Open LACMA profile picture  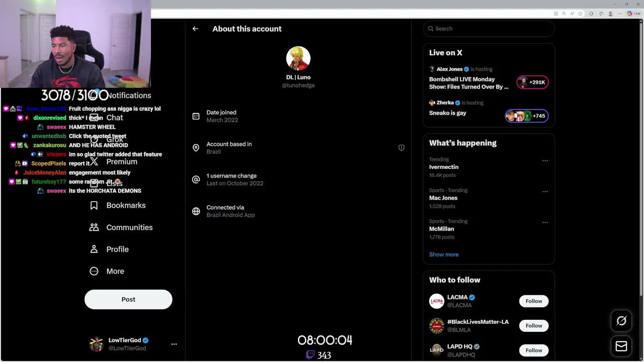[437, 301]
